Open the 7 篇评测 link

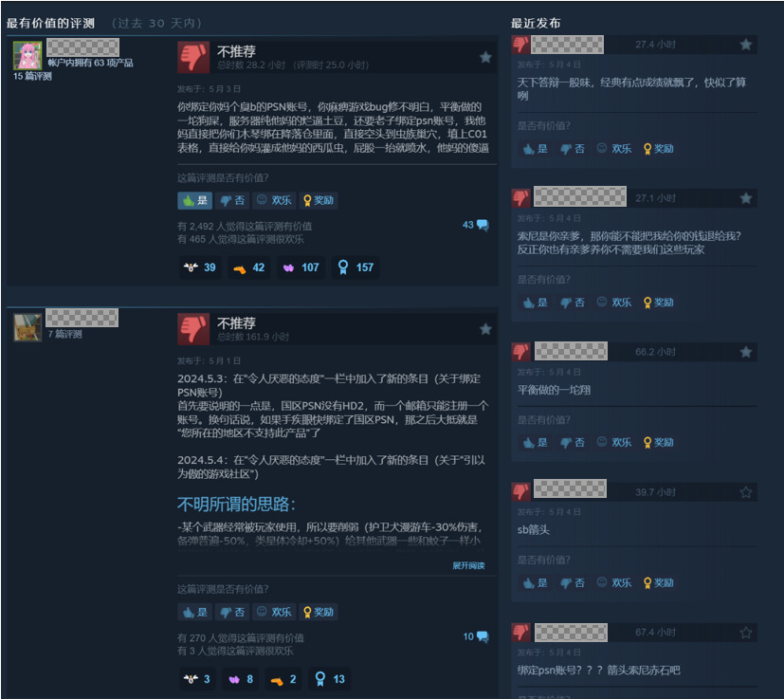click(x=65, y=334)
